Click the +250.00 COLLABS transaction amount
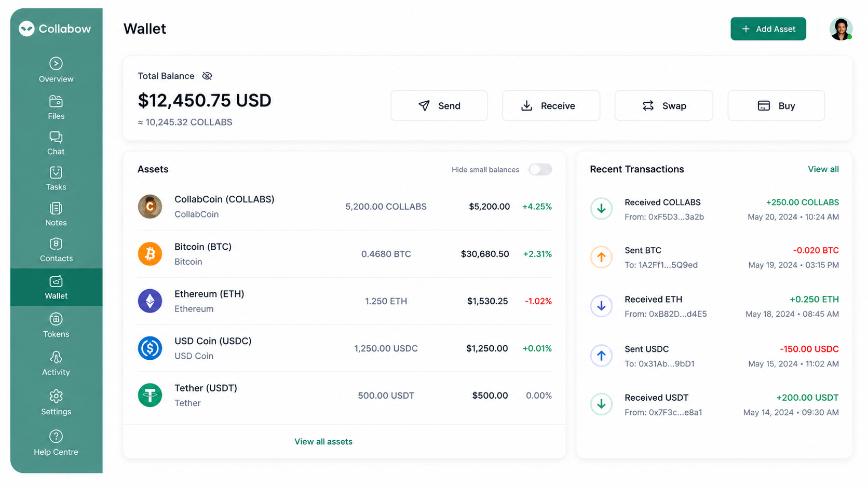 802,202
